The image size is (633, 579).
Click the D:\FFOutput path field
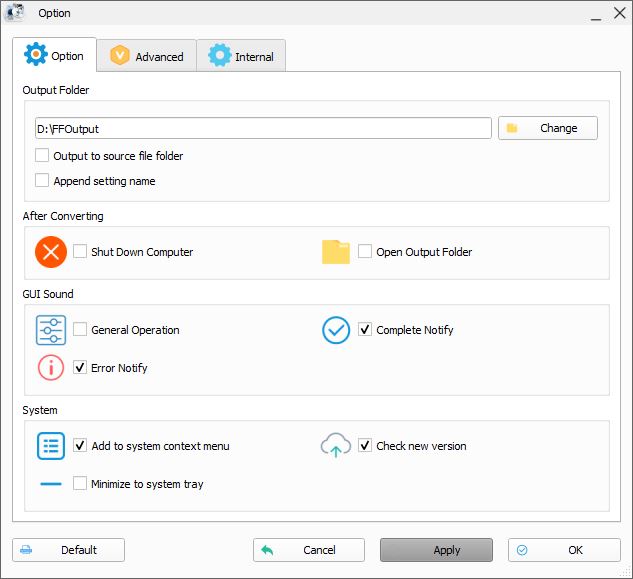[x=263, y=128]
